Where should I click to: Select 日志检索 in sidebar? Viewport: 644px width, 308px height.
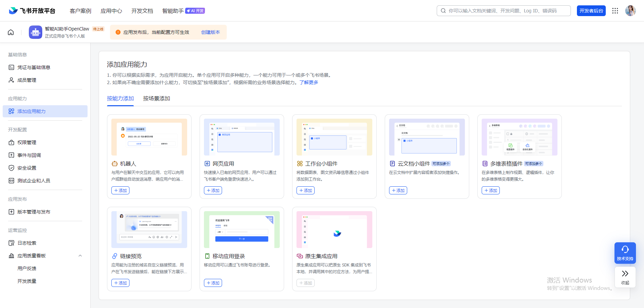(x=45, y=243)
